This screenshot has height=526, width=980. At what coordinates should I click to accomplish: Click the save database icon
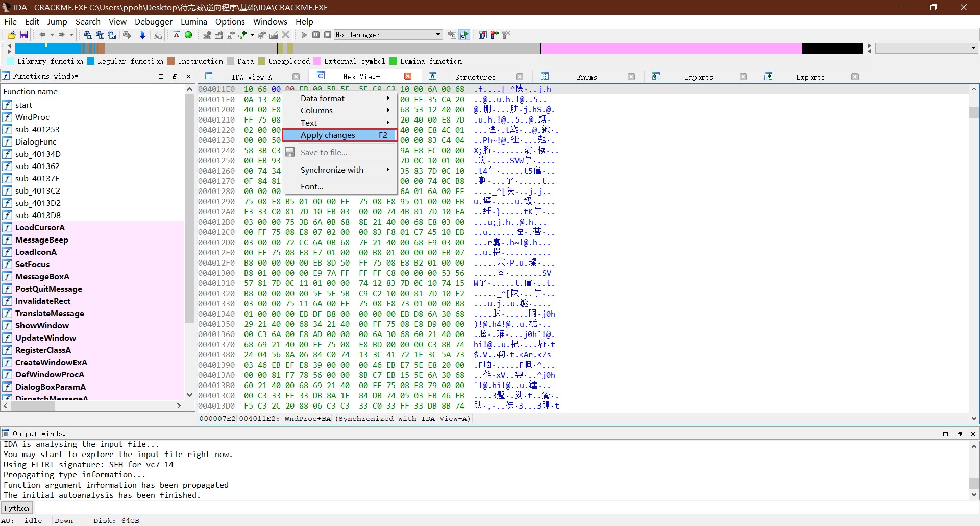(23, 35)
